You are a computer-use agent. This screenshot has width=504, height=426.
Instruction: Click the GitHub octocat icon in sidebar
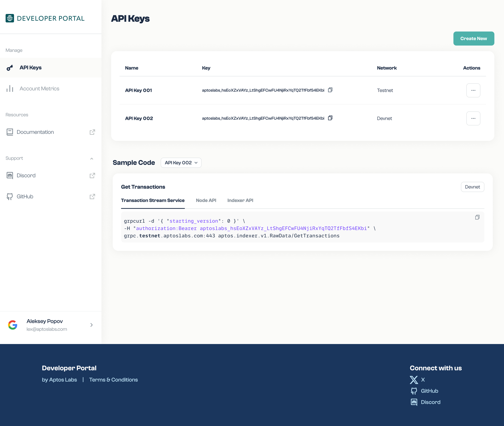(10, 197)
